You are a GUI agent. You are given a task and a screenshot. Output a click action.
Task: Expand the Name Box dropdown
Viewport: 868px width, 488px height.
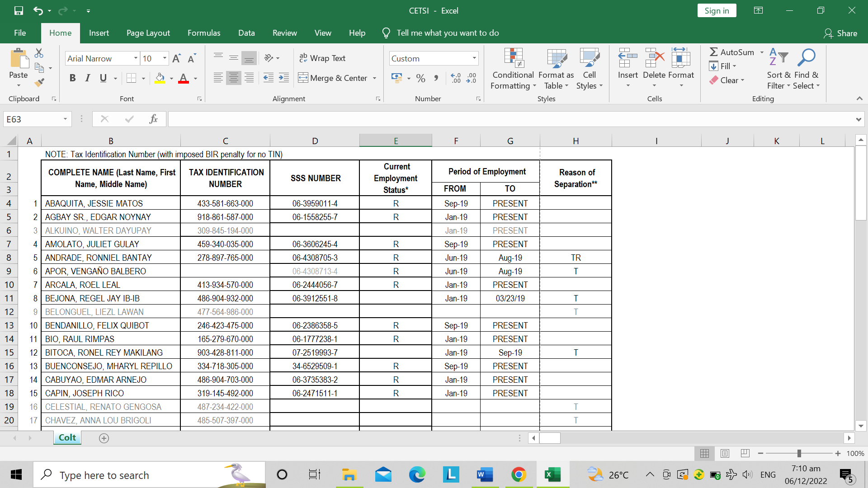pyautogui.click(x=65, y=119)
